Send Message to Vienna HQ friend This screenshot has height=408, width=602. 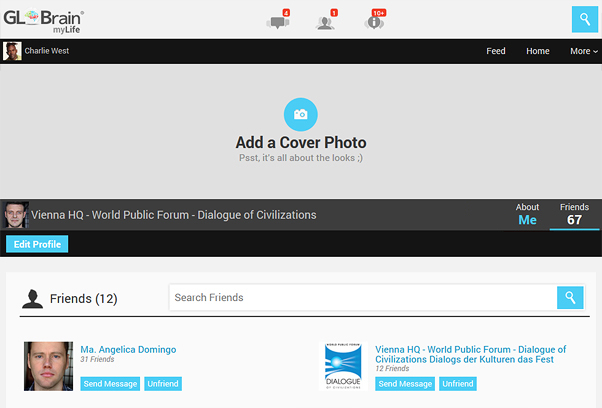405,384
